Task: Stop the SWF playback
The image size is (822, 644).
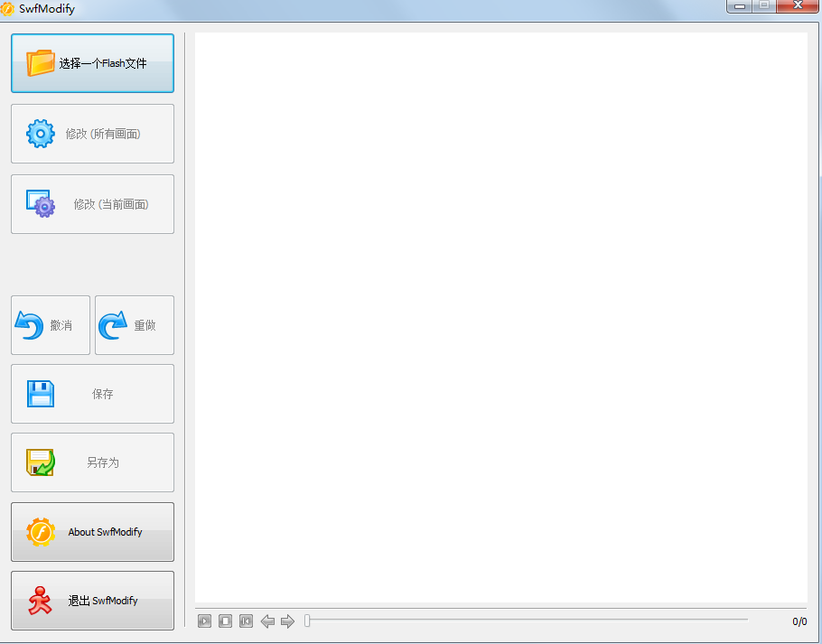Action: [225, 621]
